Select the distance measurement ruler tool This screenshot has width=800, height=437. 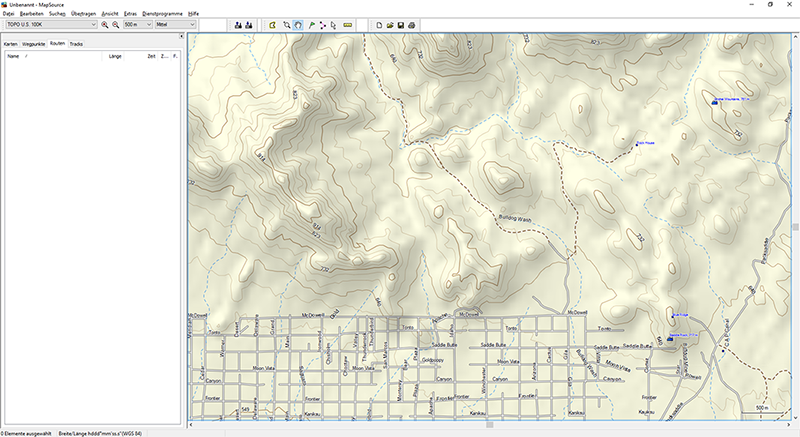(x=347, y=25)
